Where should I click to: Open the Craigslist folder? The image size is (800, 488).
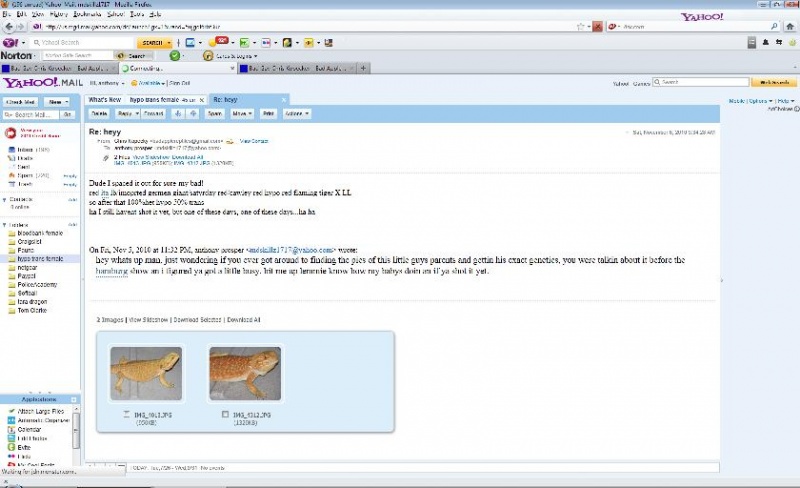point(29,242)
